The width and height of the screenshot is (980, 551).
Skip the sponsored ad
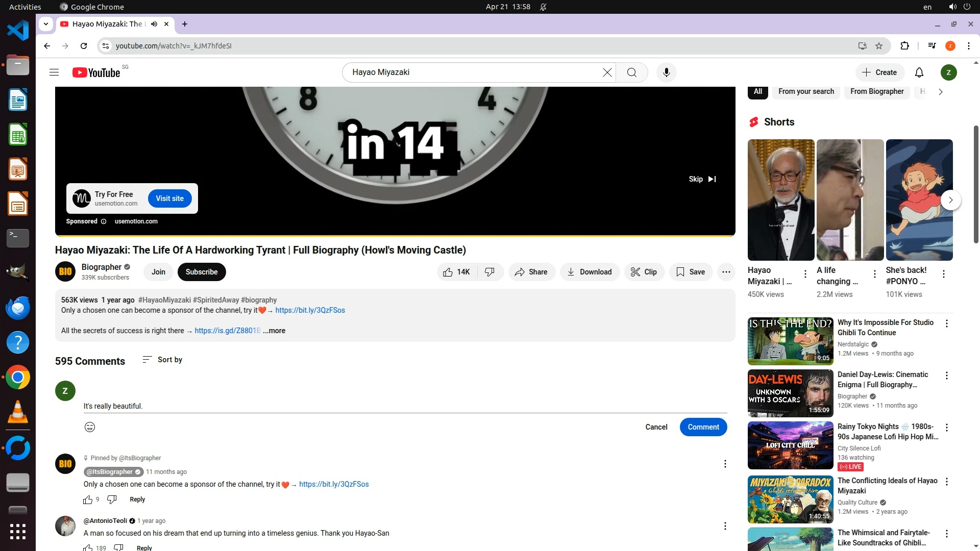(x=702, y=179)
